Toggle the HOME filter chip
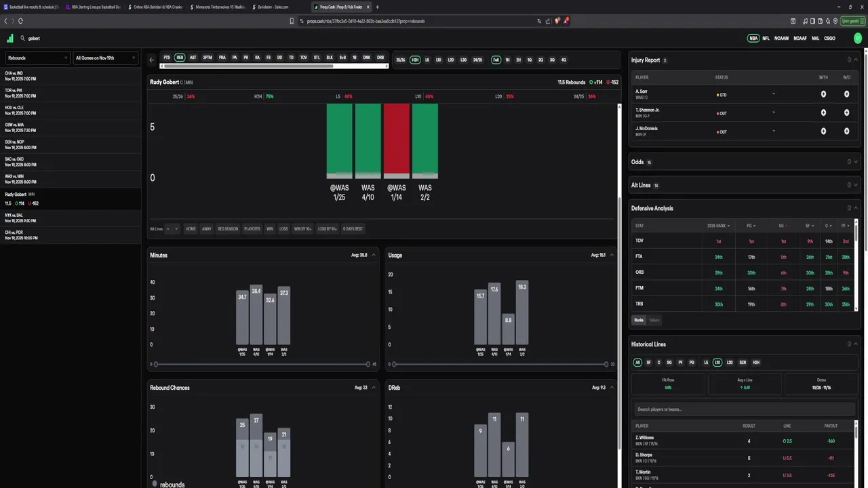The height and width of the screenshot is (488, 868). [x=191, y=228]
